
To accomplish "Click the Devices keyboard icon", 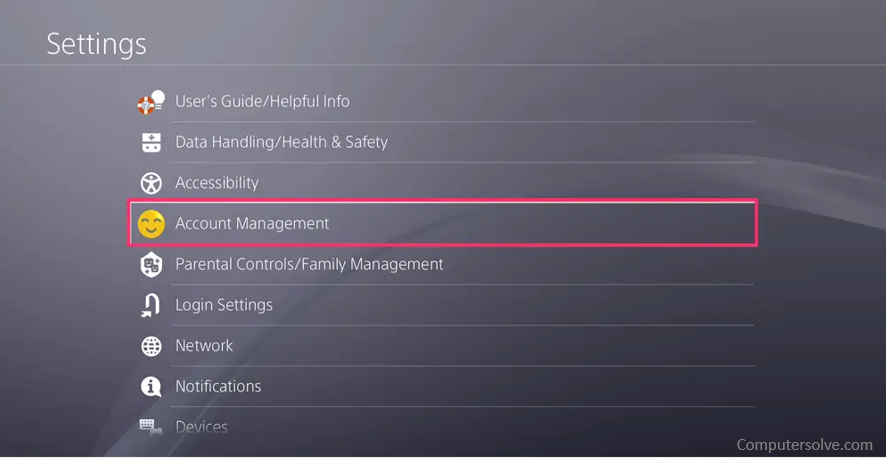I will click(151, 426).
